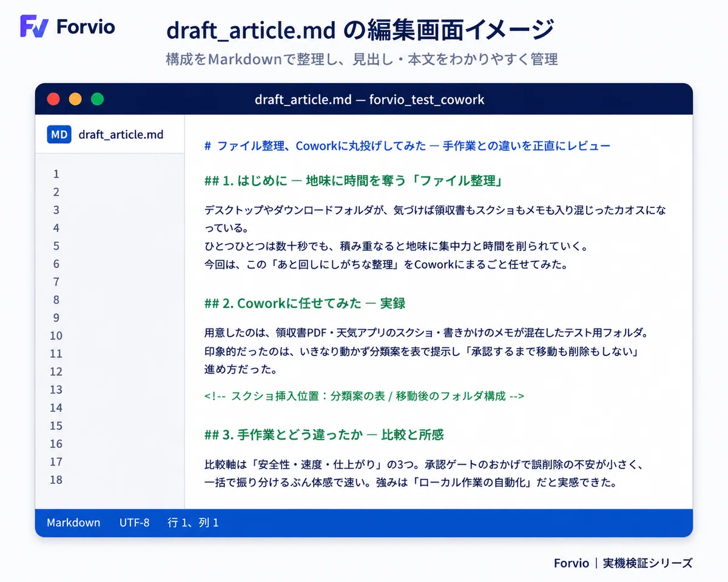Click the page title draft_article.md の編集画面イメージ
This screenshot has height=582, width=728.
tap(360, 29)
